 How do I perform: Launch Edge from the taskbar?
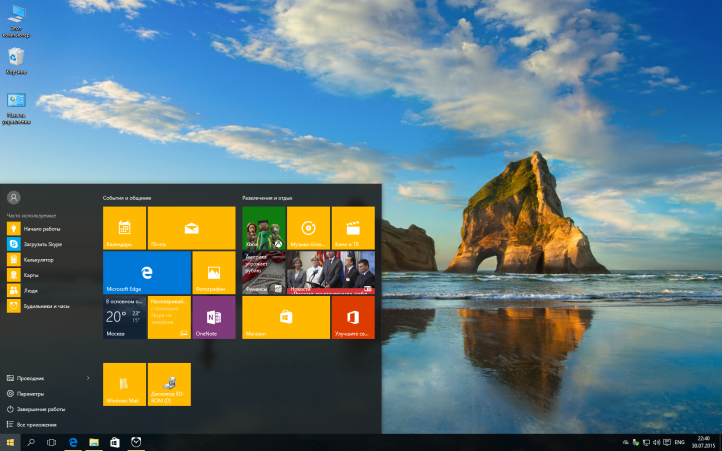tap(73, 443)
